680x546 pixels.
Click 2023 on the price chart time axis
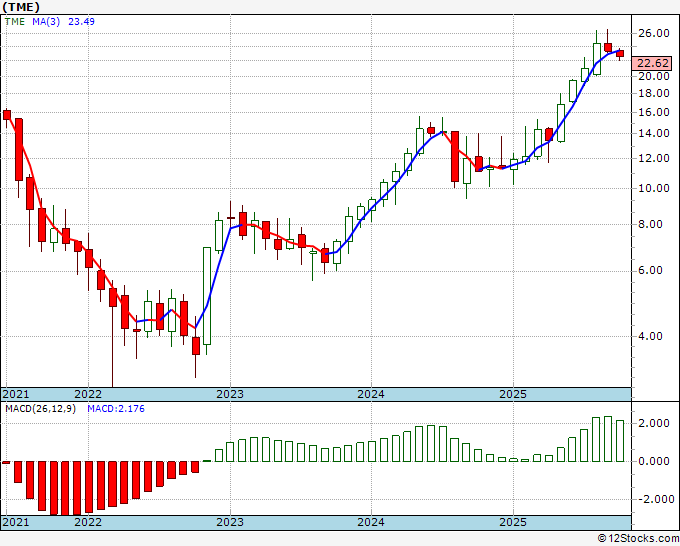pyautogui.click(x=230, y=394)
